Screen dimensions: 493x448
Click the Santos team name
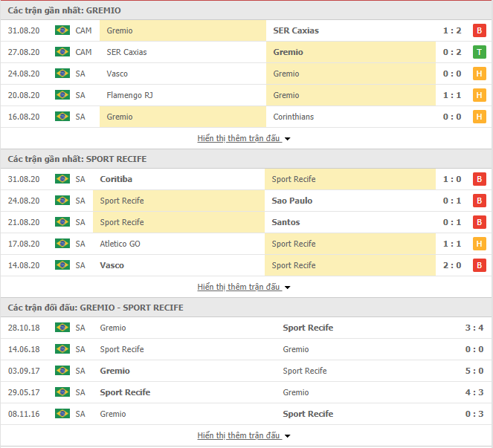click(286, 222)
